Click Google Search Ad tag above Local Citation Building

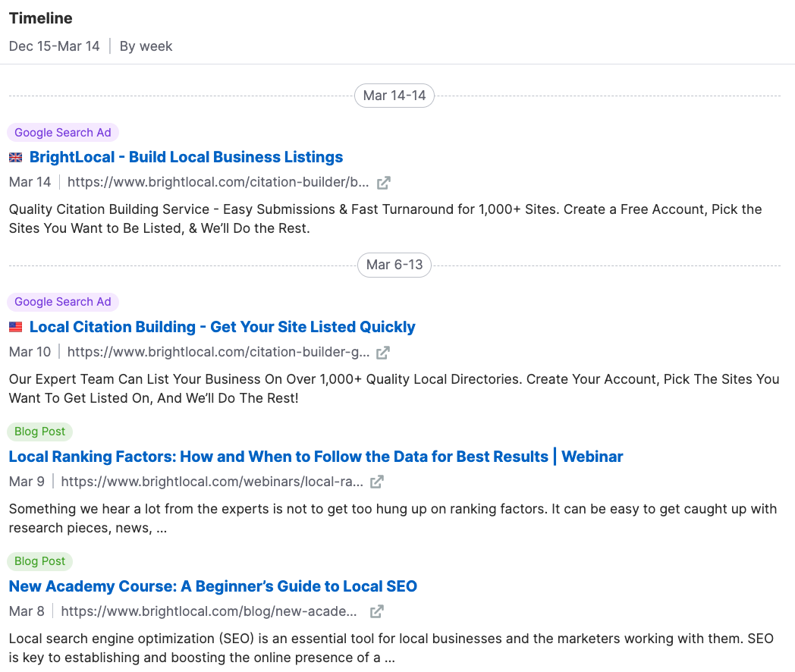pos(63,302)
